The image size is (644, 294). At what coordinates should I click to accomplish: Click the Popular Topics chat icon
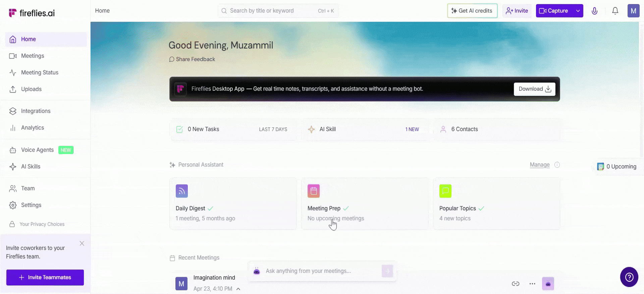click(445, 191)
